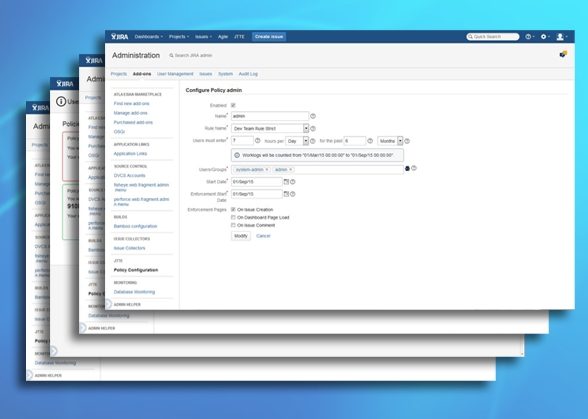Open Bamboo configuration in sidebar
The width and height of the screenshot is (588, 419).
pos(135,226)
